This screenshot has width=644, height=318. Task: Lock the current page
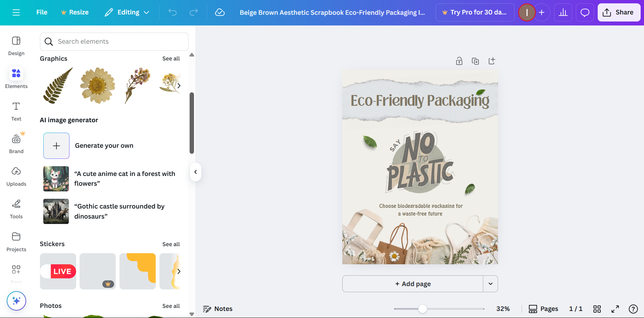point(459,61)
